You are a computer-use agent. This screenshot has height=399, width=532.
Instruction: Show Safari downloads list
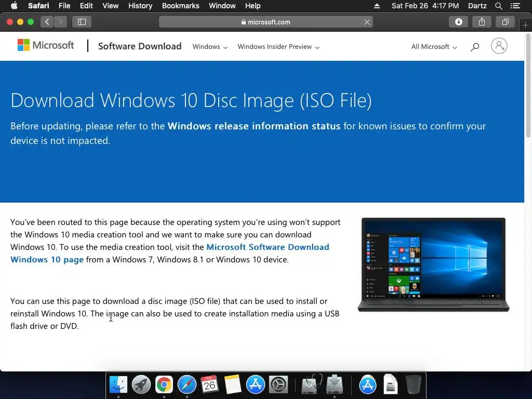click(458, 22)
